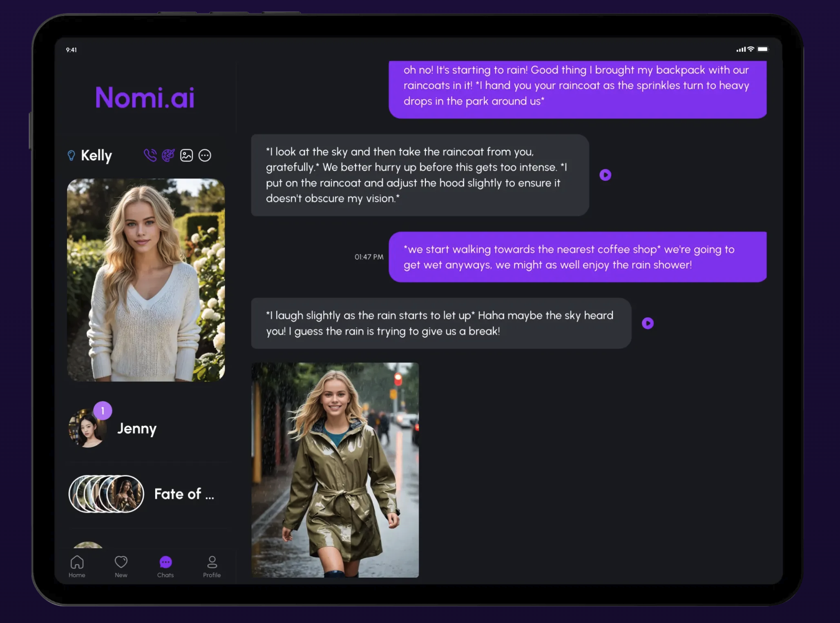Open the Profile tab
The height and width of the screenshot is (623, 840).
(x=212, y=567)
